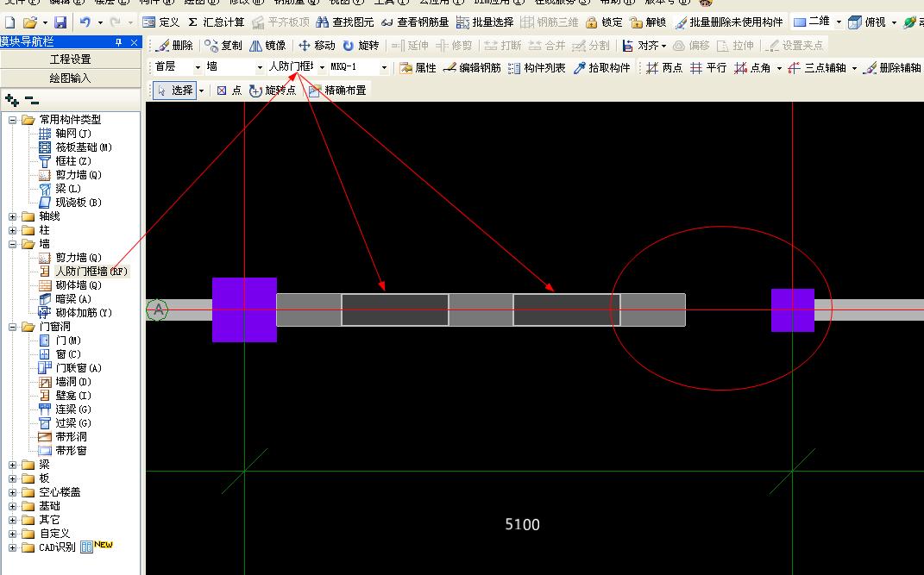Switch view to 二维 2D mode
Image resolution: width=924 pixels, height=575 pixels.
812,22
